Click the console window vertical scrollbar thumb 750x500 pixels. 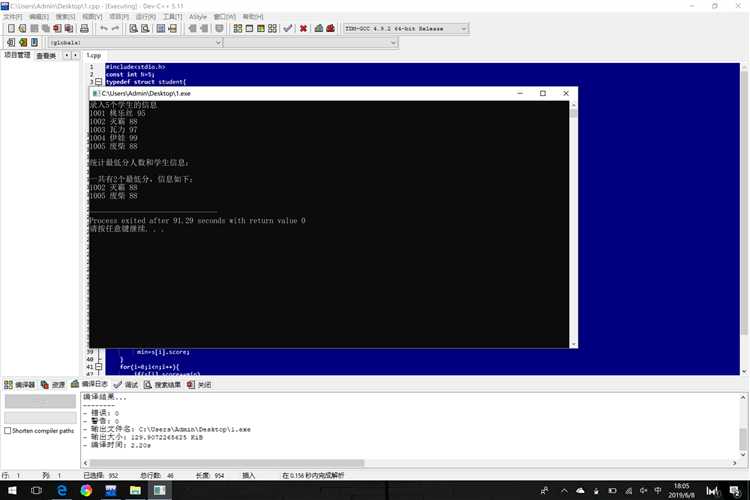(x=574, y=113)
